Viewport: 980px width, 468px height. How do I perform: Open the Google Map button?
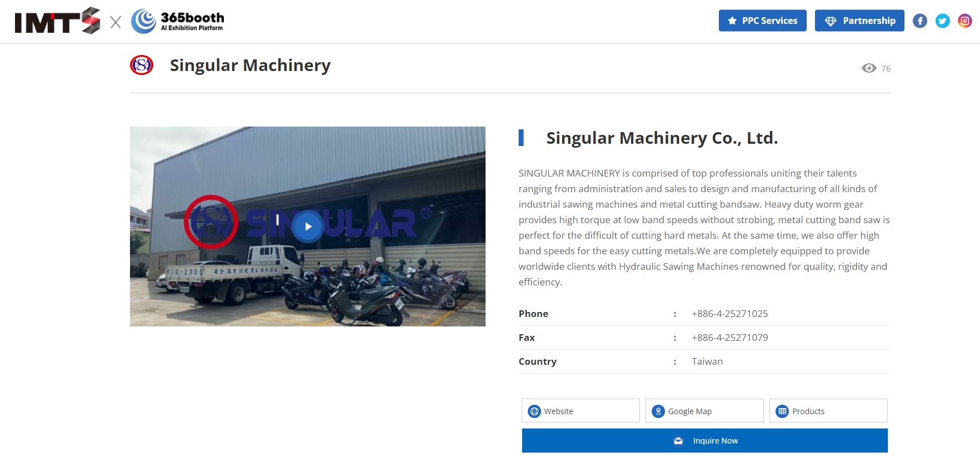[x=704, y=411]
